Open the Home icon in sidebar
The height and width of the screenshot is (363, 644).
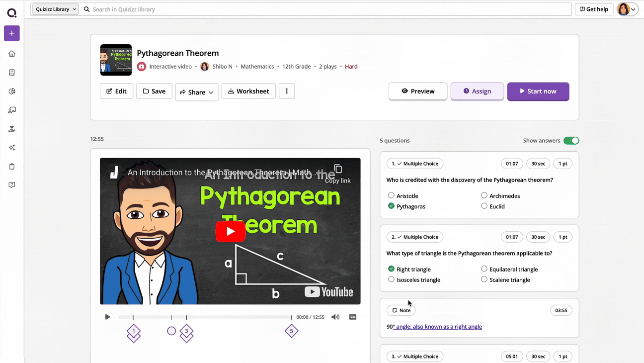point(12,54)
